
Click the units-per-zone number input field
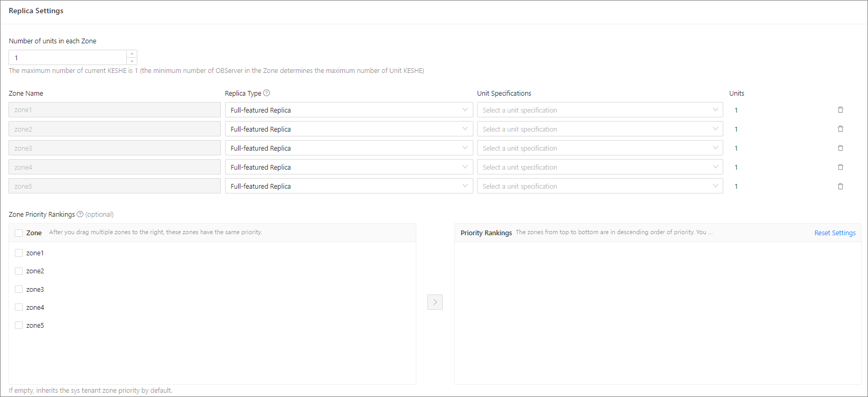point(68,58)
